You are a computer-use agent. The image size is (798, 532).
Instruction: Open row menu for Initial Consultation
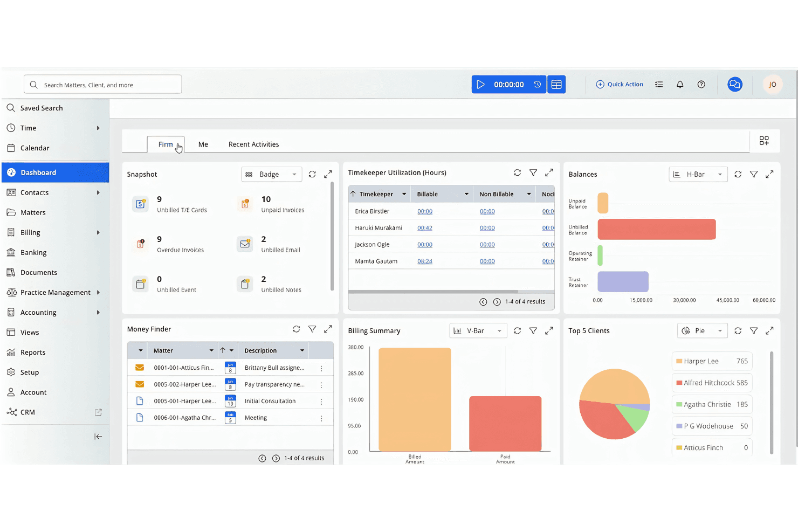(321, 402)
